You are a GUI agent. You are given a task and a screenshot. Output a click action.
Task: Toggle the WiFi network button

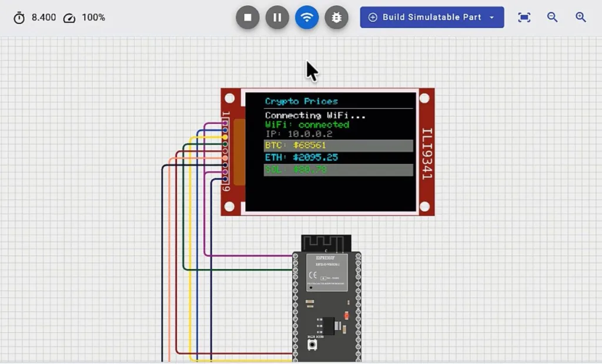click(x=307, y=17)
